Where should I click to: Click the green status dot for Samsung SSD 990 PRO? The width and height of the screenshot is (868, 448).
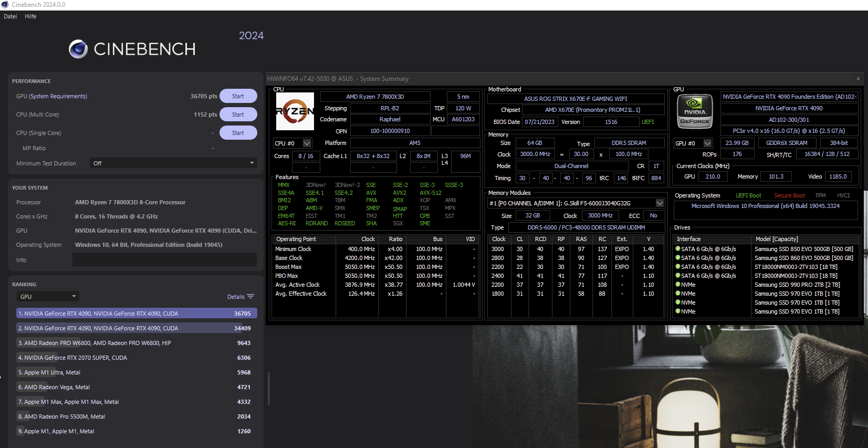point(678,285)
